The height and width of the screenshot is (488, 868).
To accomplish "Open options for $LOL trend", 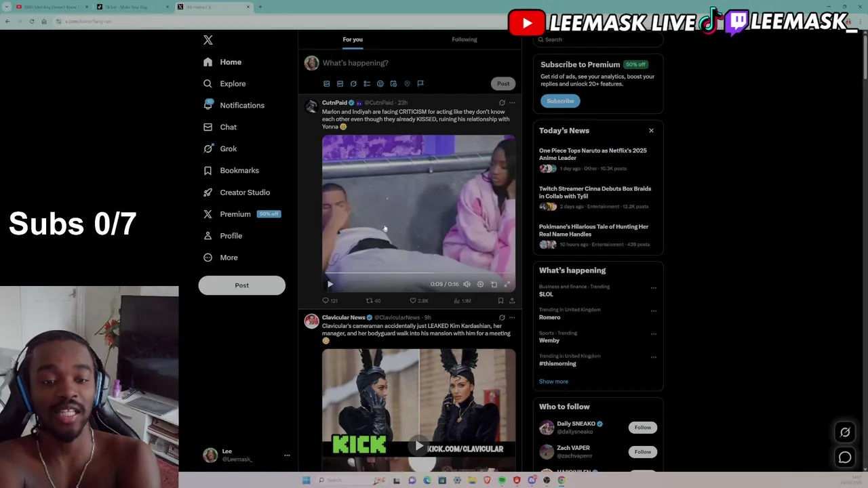I will (x=654, y=288).
